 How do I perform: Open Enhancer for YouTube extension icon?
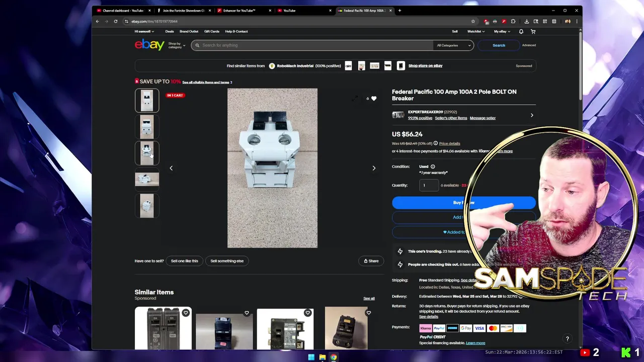click(504, 21)
